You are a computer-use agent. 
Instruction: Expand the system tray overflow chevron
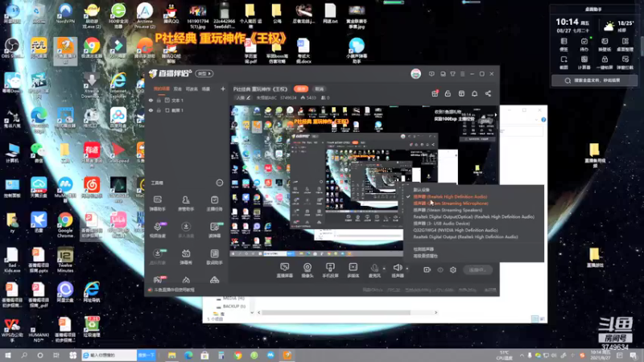tap(522, 355)
